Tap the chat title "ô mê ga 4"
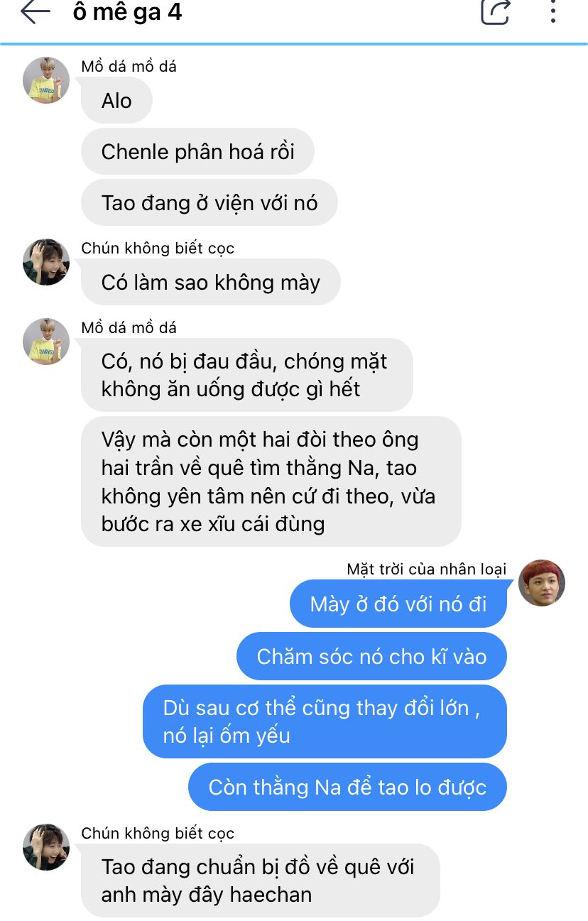The width and height of the screenshot is (588, 921). coord(127,12)
